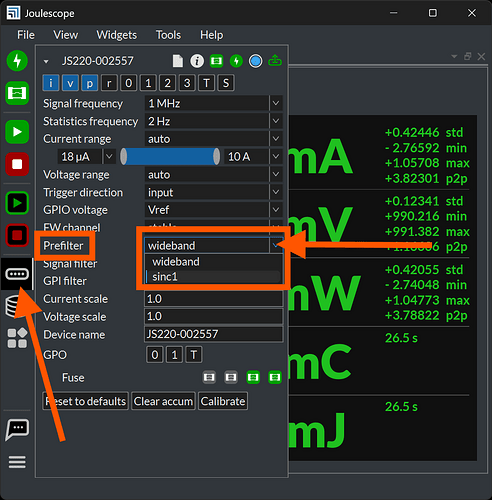Click the hamburger menu sidebar icon

coord(17,462)
